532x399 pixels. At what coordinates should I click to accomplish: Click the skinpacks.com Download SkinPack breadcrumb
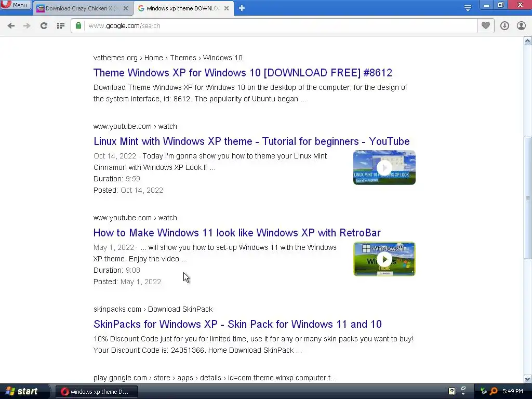pos(153,309)
